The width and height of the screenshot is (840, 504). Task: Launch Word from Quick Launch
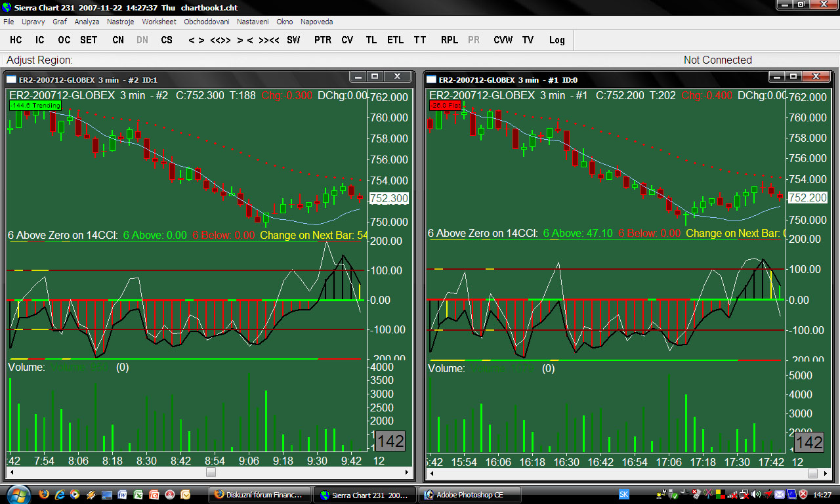[123, 494]
